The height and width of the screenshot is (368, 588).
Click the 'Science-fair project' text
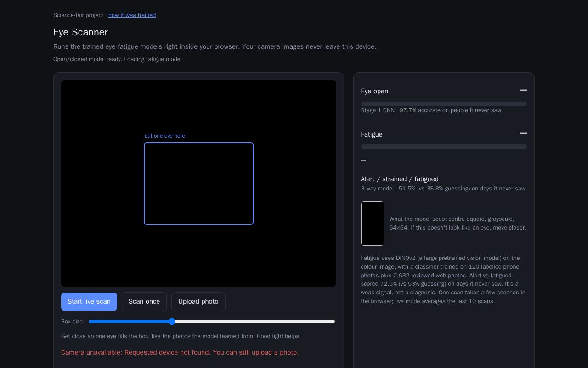tap(78, 15)
